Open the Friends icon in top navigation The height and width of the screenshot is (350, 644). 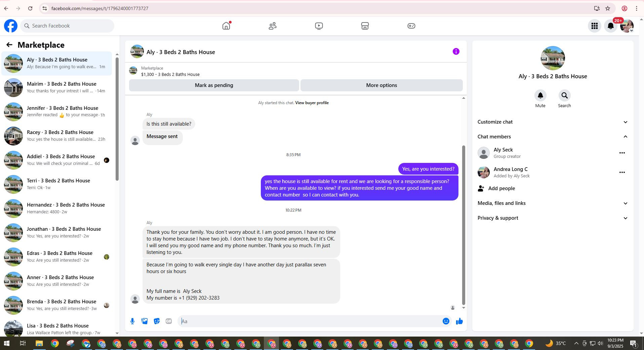tap(273, 26)
